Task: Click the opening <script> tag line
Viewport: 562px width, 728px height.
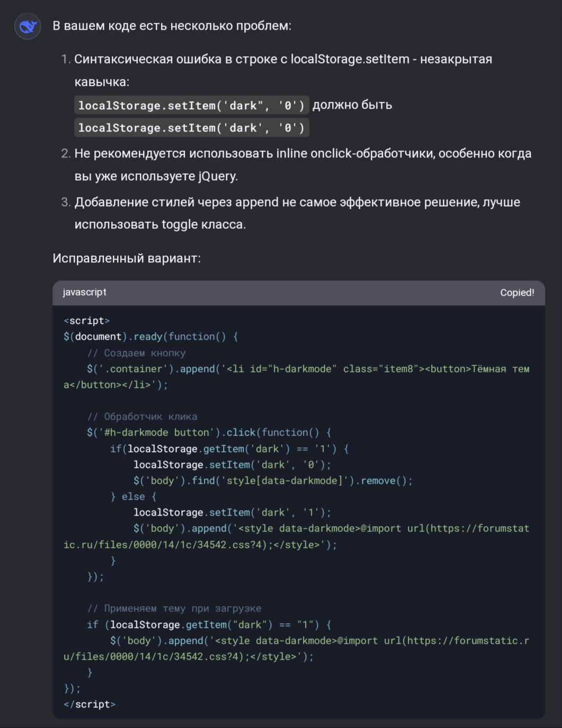Action: click(86, 321)
